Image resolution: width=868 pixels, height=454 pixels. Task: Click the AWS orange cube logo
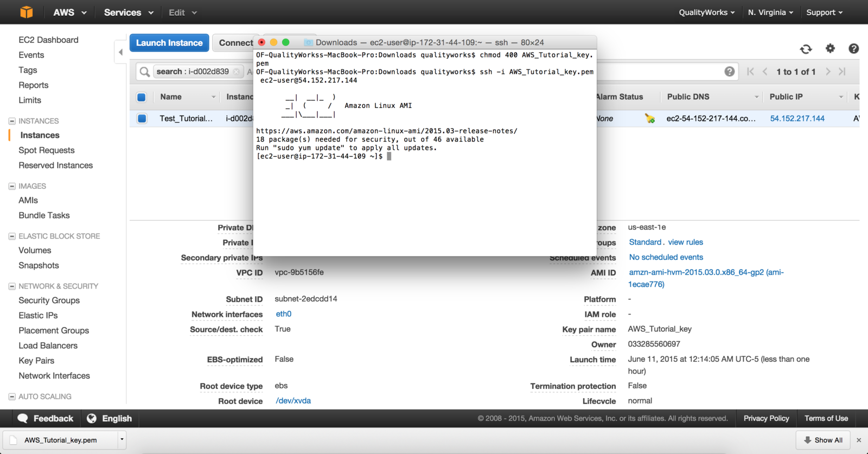pyautogui.click(x=26, y=12)
